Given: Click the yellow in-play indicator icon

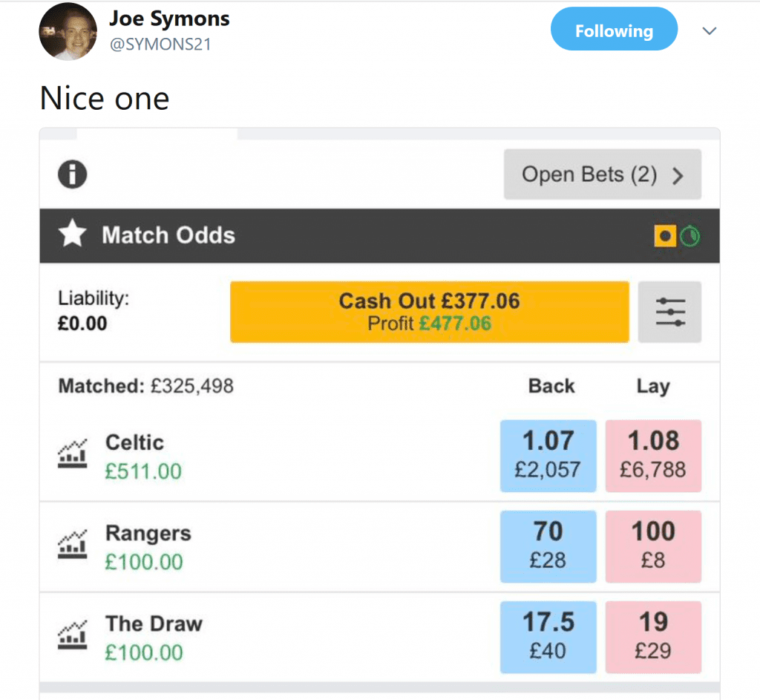Looking at the screenshot, I should tap(665, 235).
